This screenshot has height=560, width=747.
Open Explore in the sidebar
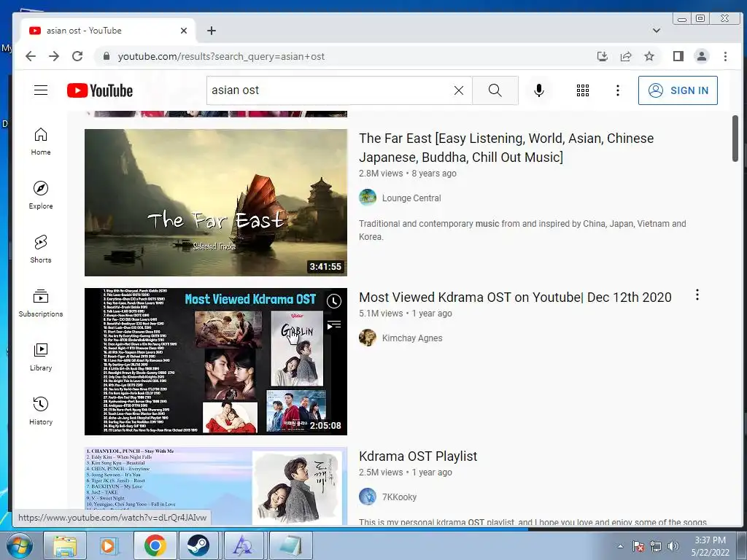[x=41, y=195]
